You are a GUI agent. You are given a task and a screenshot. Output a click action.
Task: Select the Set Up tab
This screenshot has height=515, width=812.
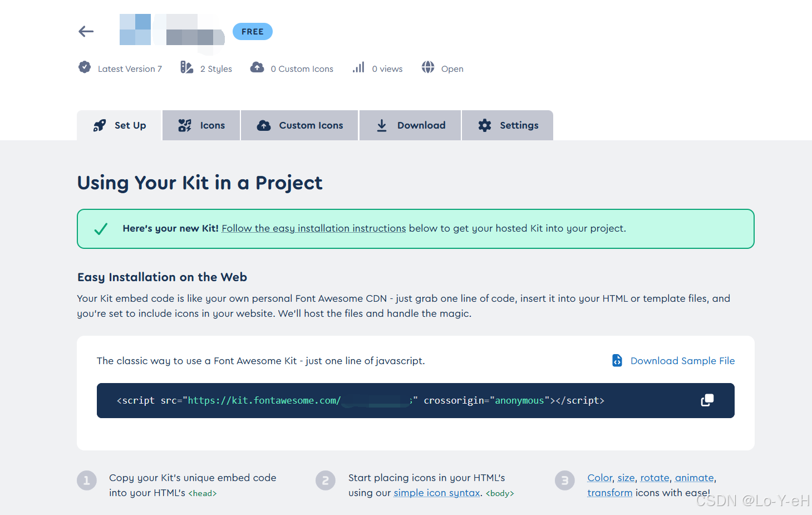click(119, 125)
